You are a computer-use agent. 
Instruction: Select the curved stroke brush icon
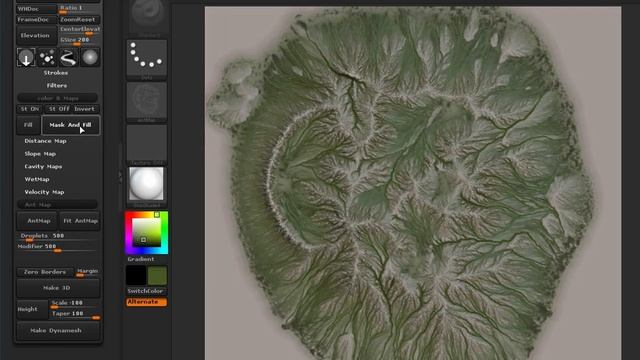coord(68,58)
